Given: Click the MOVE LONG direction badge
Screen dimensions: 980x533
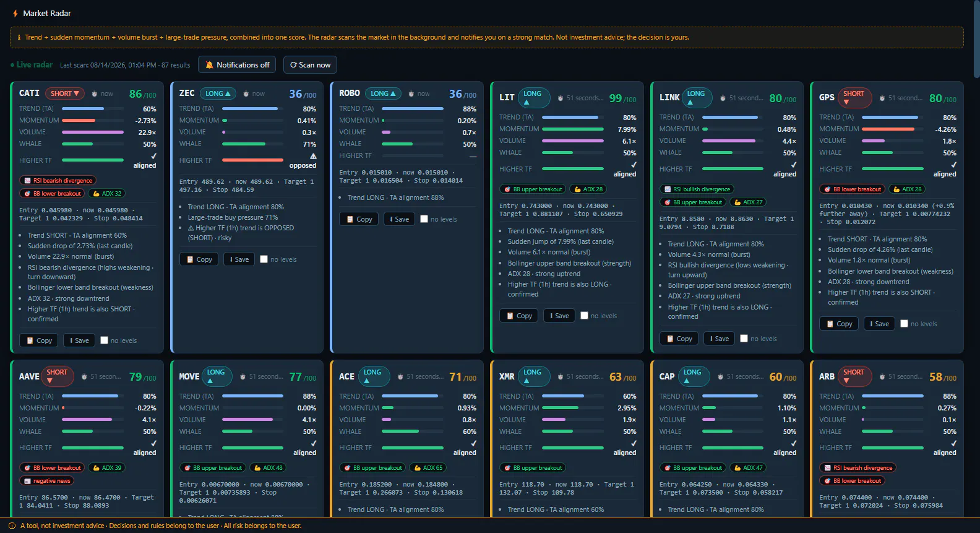Looking at the screenshot, I should tap(217, 376).
